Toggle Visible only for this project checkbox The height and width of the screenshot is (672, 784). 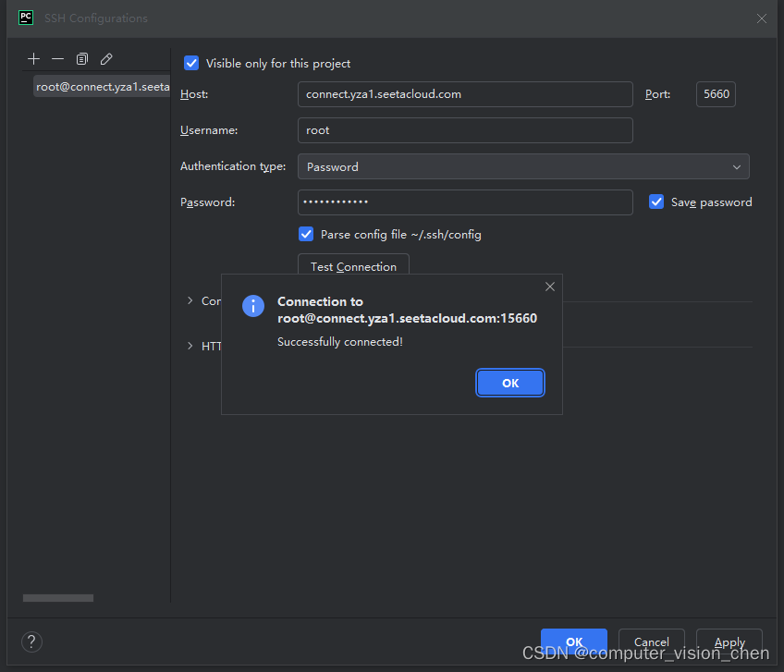pyautogui.click(x=191, y=63)
